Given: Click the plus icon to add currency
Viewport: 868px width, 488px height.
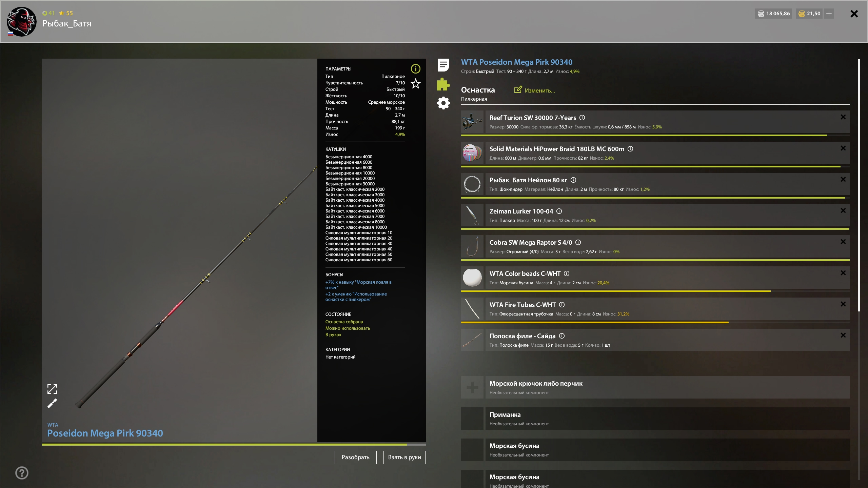Looking at the screenshot, I should click(829, 14).
